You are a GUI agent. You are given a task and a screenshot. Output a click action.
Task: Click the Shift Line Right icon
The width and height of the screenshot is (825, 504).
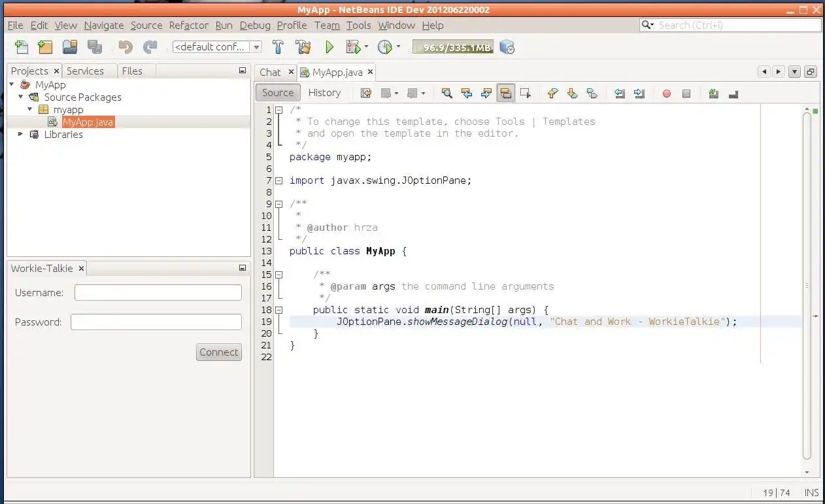(x=639, y=93)
